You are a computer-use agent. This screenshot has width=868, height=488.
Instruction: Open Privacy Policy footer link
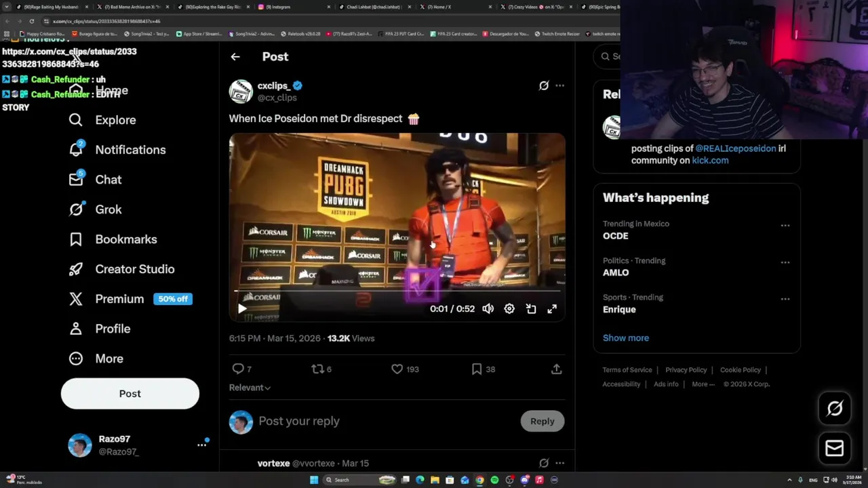point(686,370)
